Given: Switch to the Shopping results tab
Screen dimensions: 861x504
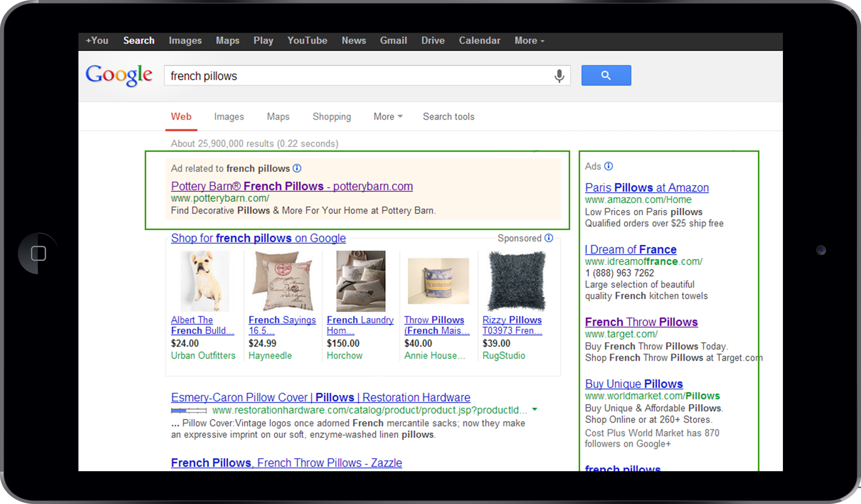Looking at the screenshot, I should pyautogui.click(x=332, y=117).
